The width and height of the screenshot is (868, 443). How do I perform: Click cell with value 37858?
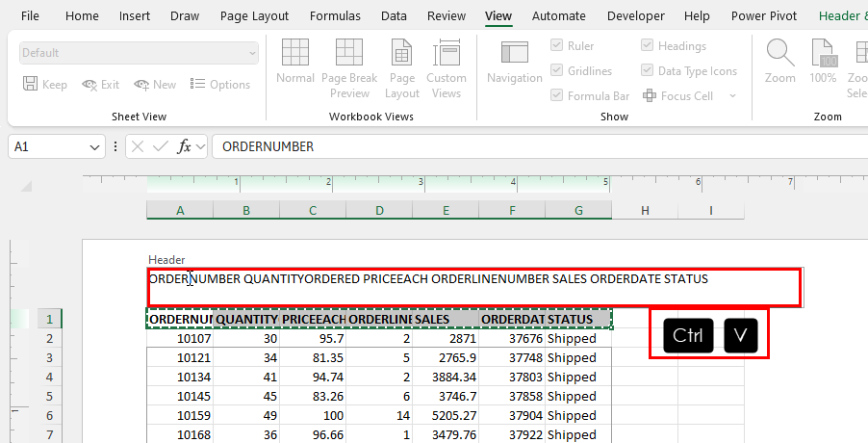click(x=512, y=397)
